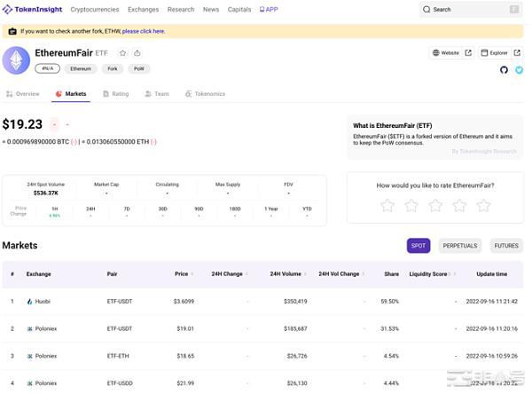Click the $185,687 volume cell
This screenshot has width=532, height=394.
[x=295, y=329]
